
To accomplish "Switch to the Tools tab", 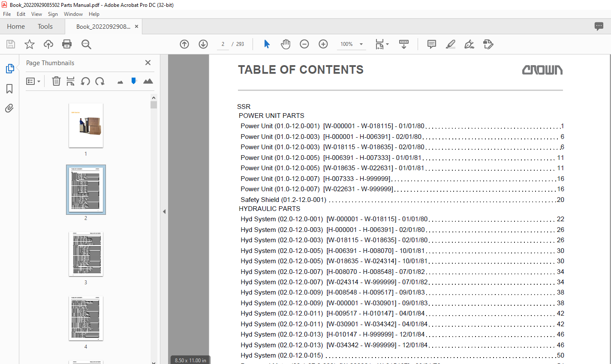I will [x=45, y=27].
